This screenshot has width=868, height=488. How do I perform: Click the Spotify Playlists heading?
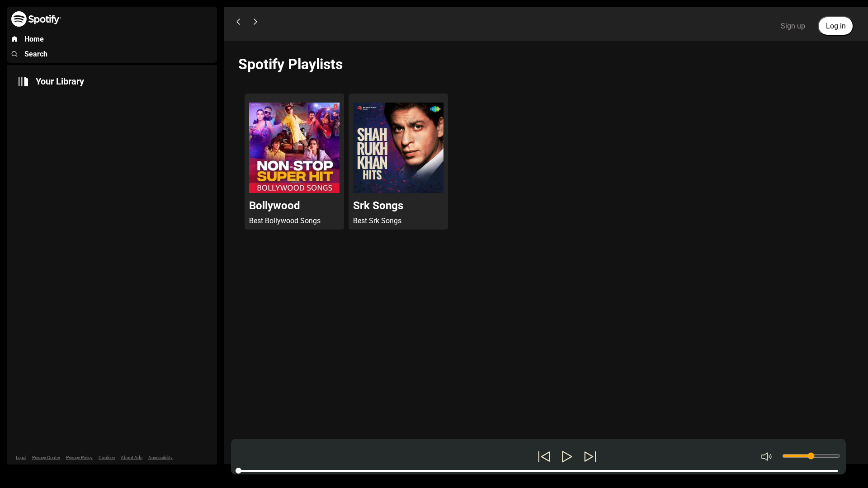(x=290, y=64)
